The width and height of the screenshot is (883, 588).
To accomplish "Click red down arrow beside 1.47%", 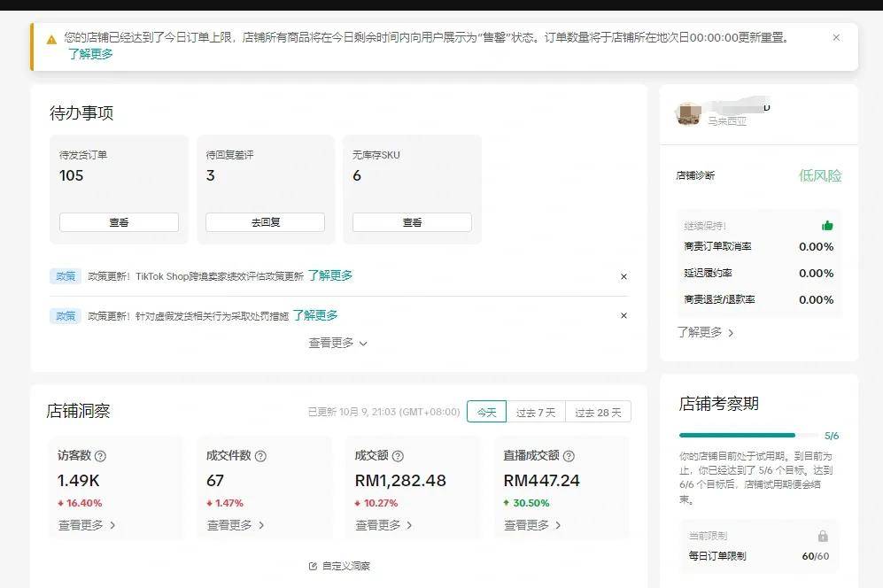I will tap(209, 503).
